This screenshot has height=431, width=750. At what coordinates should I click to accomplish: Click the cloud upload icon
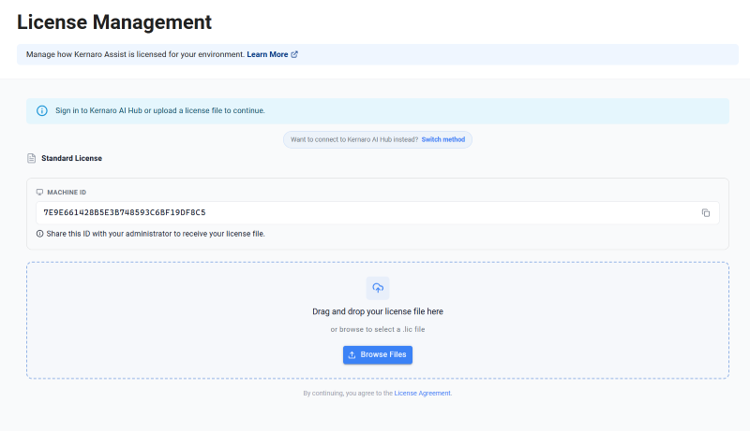tap(378, 288)
